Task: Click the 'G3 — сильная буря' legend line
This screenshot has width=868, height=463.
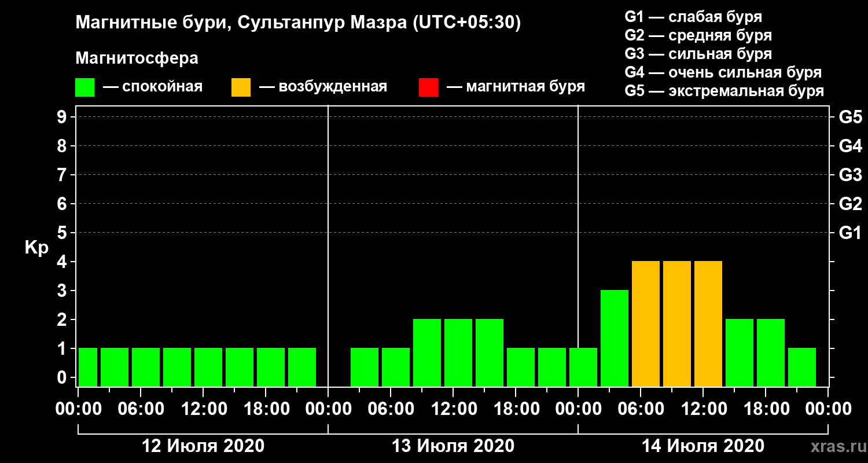Action: [x=698, y=53]
